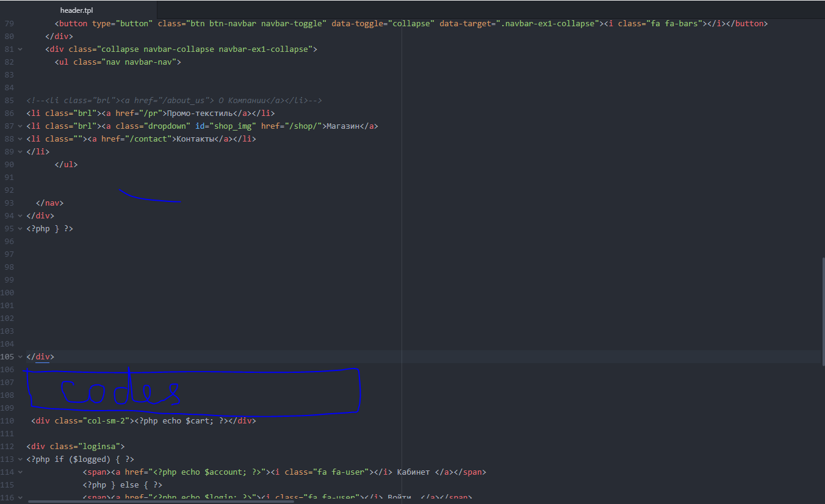Screen dimensions: 825x504
Task: Click the closing </ul> tag
Action: pos(66,164)
